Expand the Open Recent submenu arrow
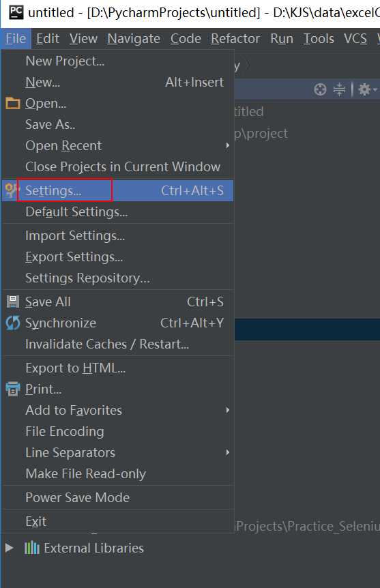 point(227,145)
